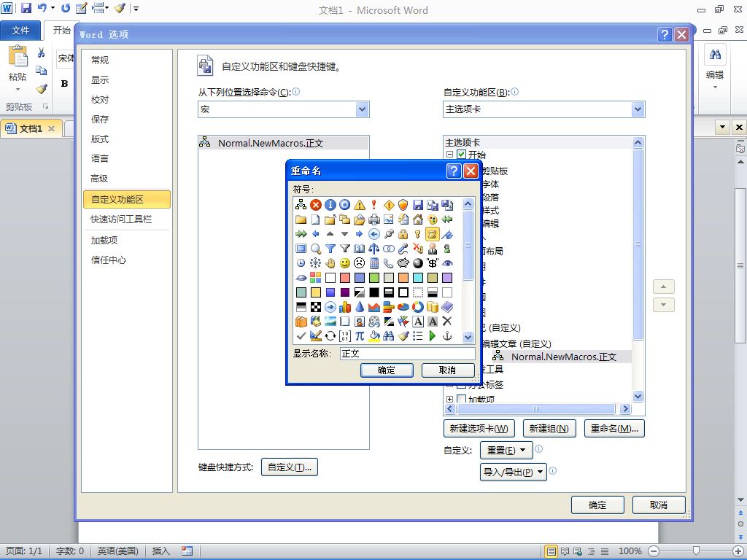Click the 新建组 button
This screenshot has width=747, height=560.
tap(549, 429)
